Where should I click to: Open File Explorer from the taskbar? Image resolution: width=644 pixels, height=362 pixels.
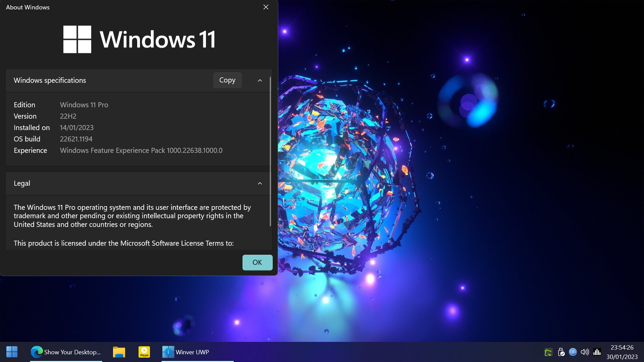pyautogui.click(x=119, y=352)
